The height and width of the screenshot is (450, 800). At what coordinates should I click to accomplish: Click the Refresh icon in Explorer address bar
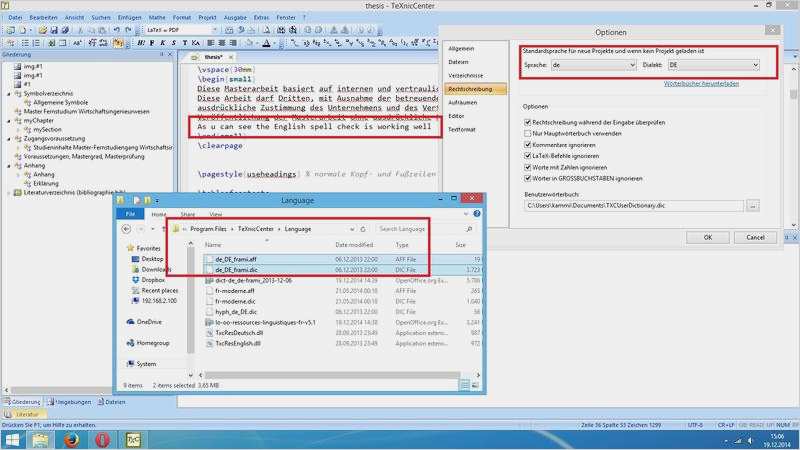click(361, 228)
